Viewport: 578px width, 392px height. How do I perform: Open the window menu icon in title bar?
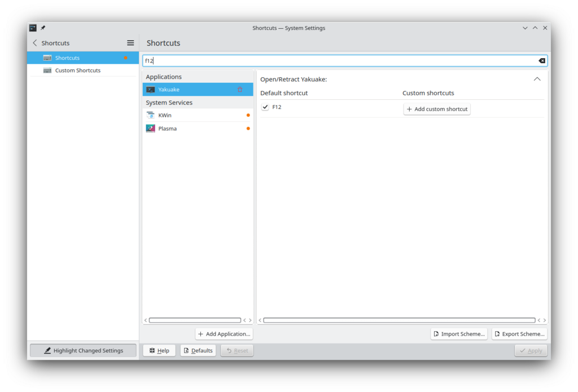(x=33, y=28)
